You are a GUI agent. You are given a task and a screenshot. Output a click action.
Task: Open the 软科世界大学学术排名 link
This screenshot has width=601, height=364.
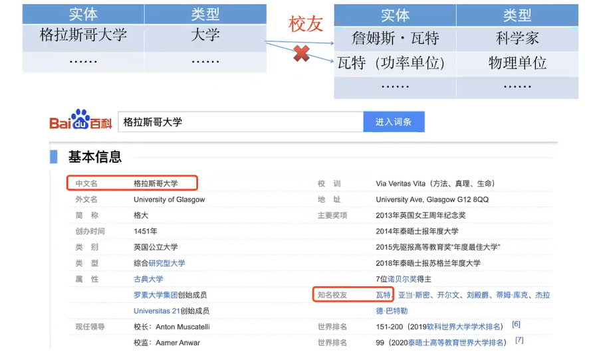463,327
